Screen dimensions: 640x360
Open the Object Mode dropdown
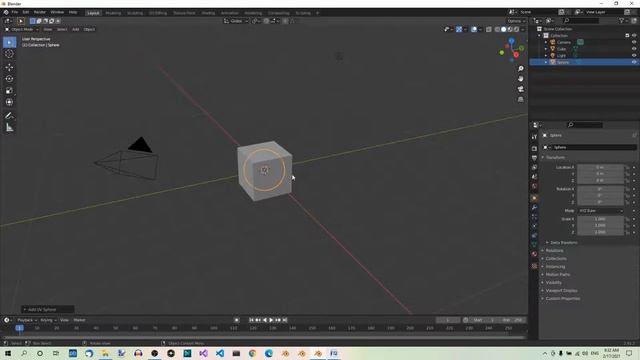(x=22, y=29)
